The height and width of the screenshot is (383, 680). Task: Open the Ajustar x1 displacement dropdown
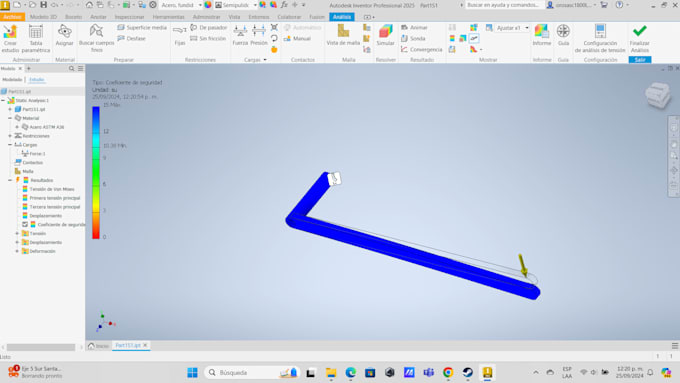(526, 27)
